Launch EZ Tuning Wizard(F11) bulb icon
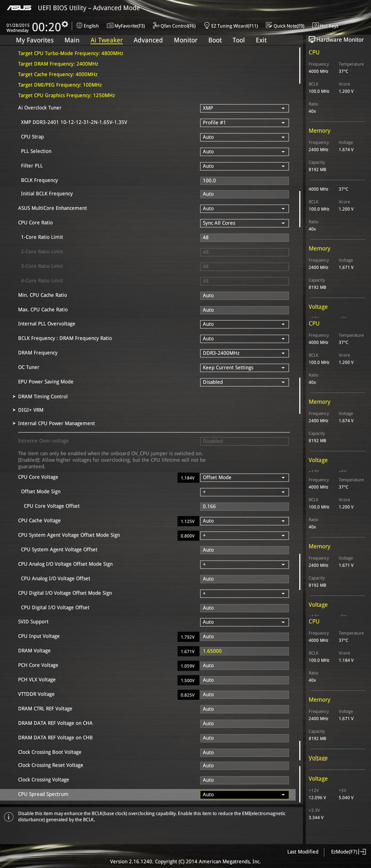 [x=207, y=25]
